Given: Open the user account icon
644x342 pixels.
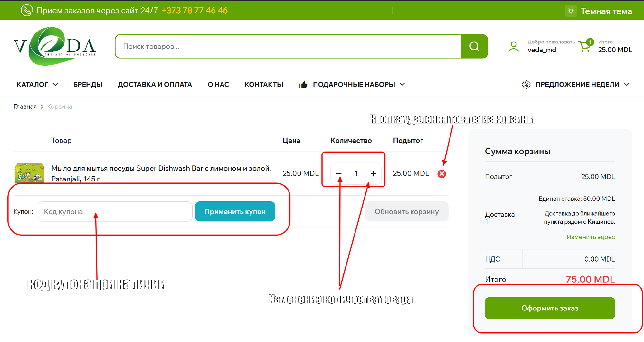Looking at the screenshot, I should click(514, 46).
